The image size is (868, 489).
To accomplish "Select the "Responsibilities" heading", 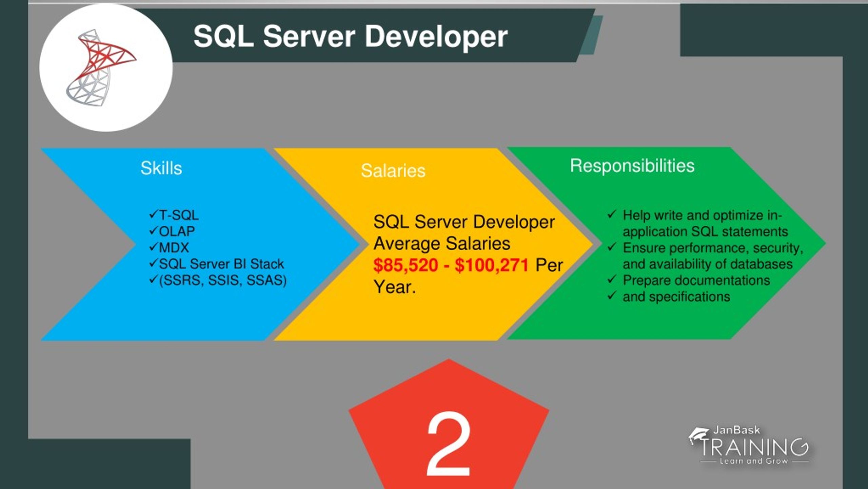I will [x=632, y=166].
